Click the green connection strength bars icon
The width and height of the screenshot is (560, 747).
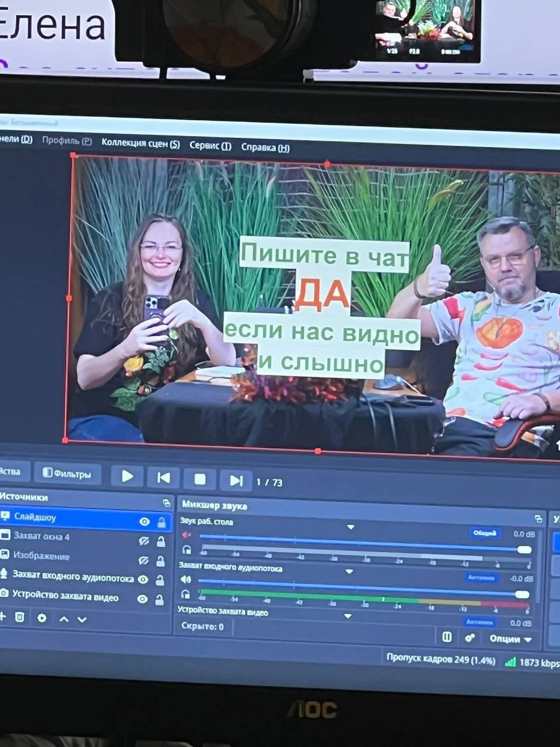point(510,662)
